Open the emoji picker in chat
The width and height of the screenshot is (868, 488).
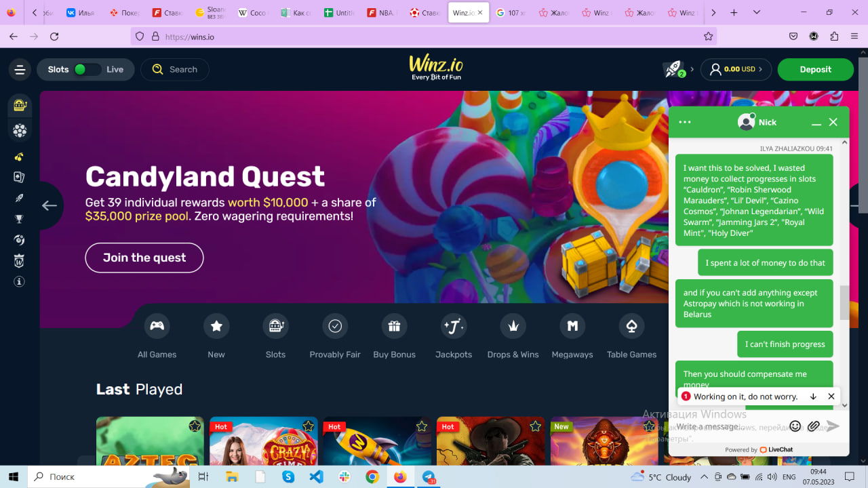click(795, 426)
